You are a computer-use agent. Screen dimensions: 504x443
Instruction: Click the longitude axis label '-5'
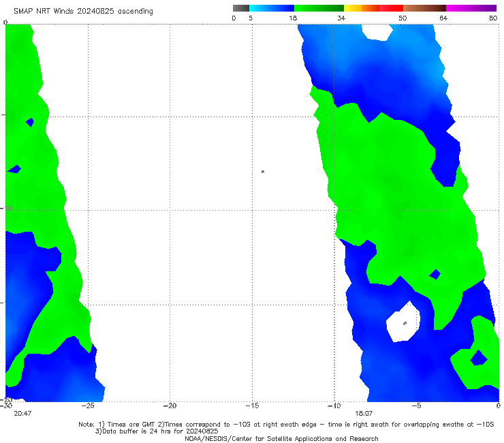coord(417,406)
